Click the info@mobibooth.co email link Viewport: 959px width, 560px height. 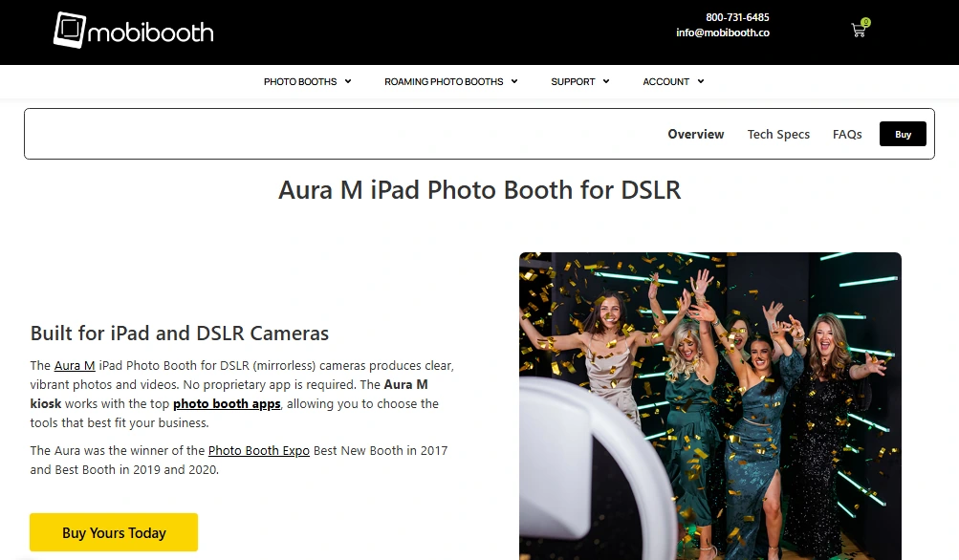[x=723, y=32]
